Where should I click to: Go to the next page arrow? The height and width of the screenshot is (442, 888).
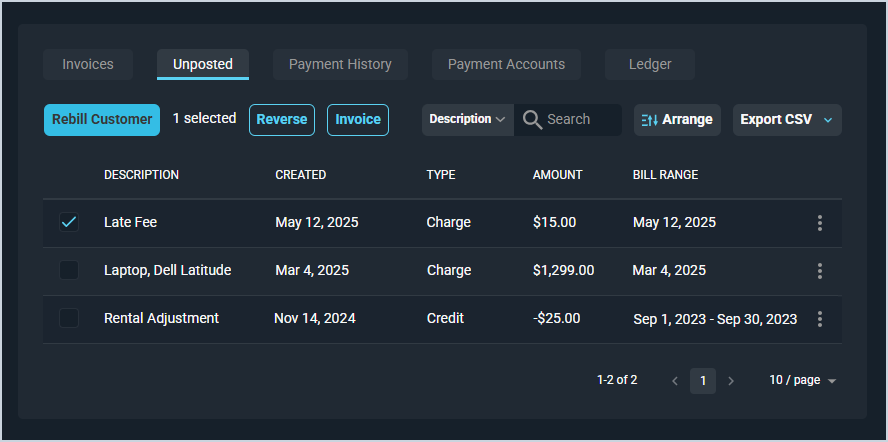(731, 381)
